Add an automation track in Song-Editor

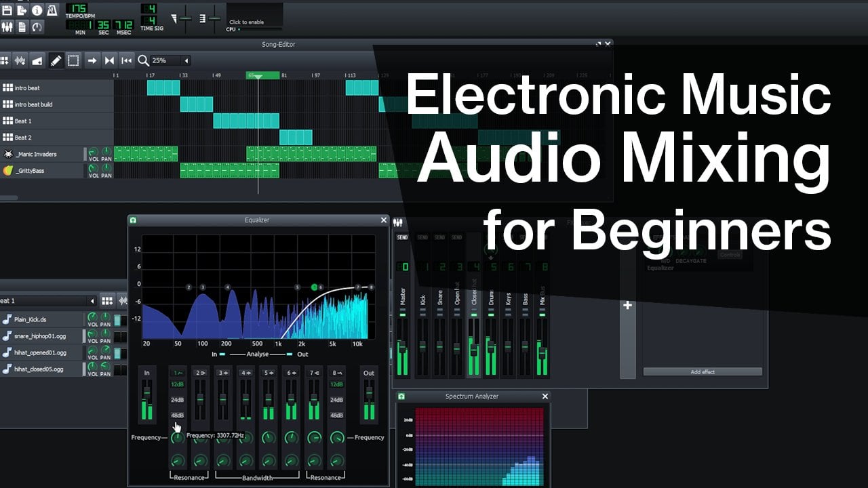[38, 61]
